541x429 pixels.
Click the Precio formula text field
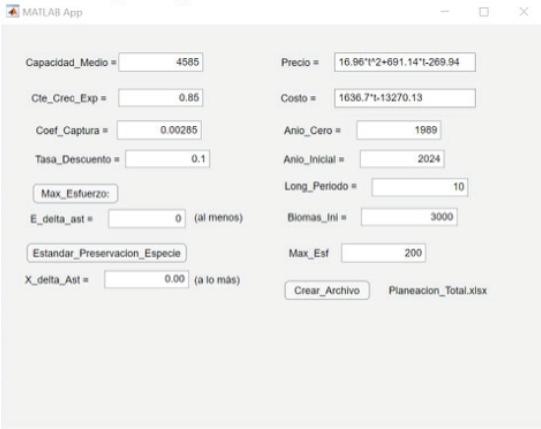click(405, 62)
